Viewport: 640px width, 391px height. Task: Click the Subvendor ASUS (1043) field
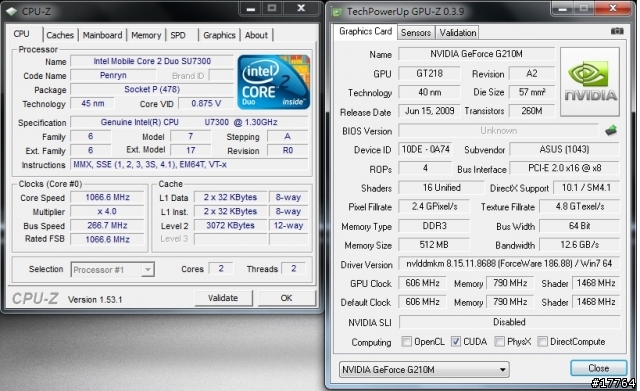point(564,149)
